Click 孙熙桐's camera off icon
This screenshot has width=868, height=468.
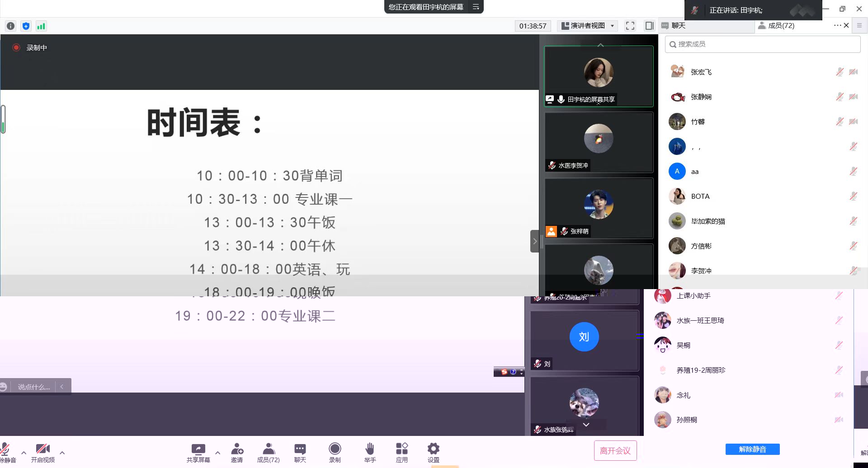tap(839, 420)
